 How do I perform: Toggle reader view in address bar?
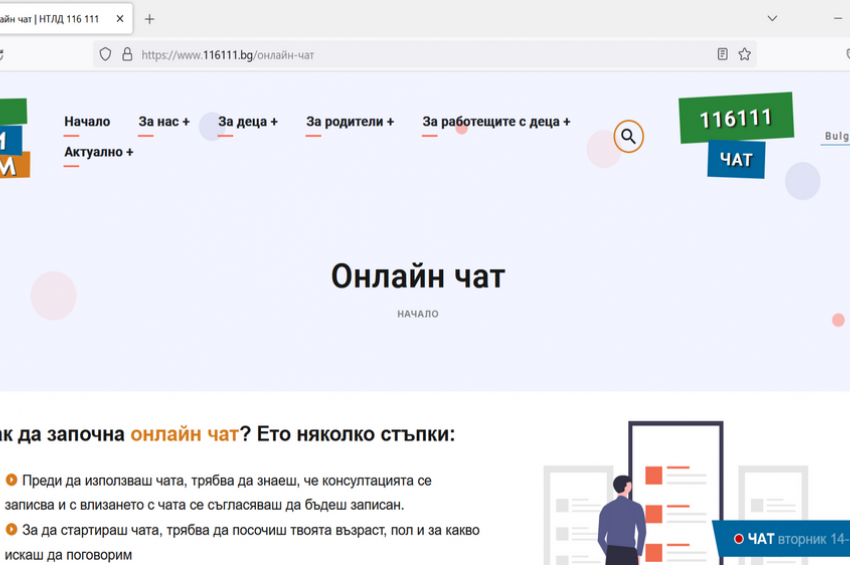(722, 55)
